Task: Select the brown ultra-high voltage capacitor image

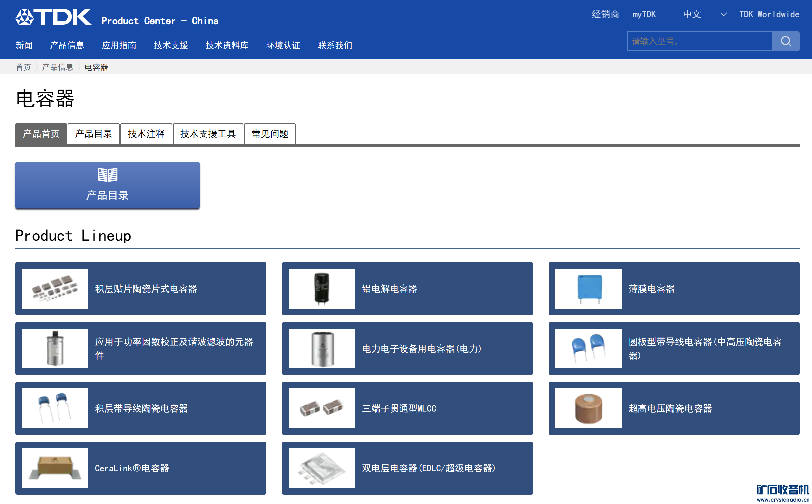Action: pyautogui.click(x=588, y=408)
